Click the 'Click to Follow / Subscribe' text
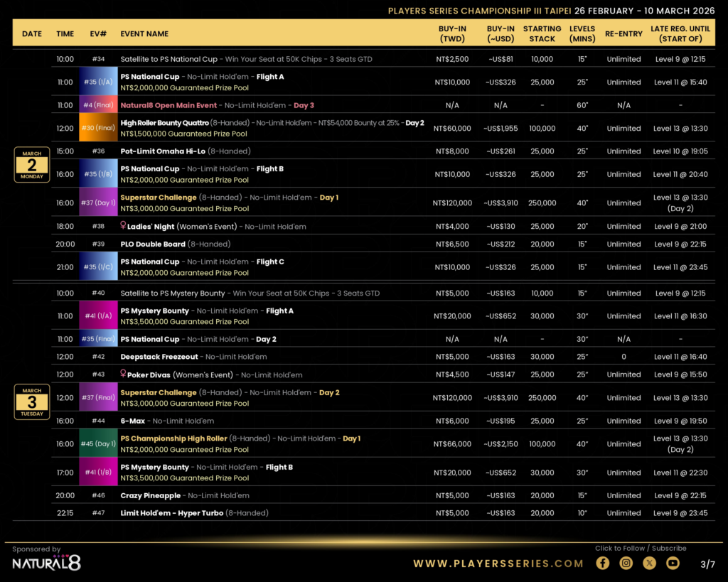This screenshot has height=582, width=728. point(641,548)
